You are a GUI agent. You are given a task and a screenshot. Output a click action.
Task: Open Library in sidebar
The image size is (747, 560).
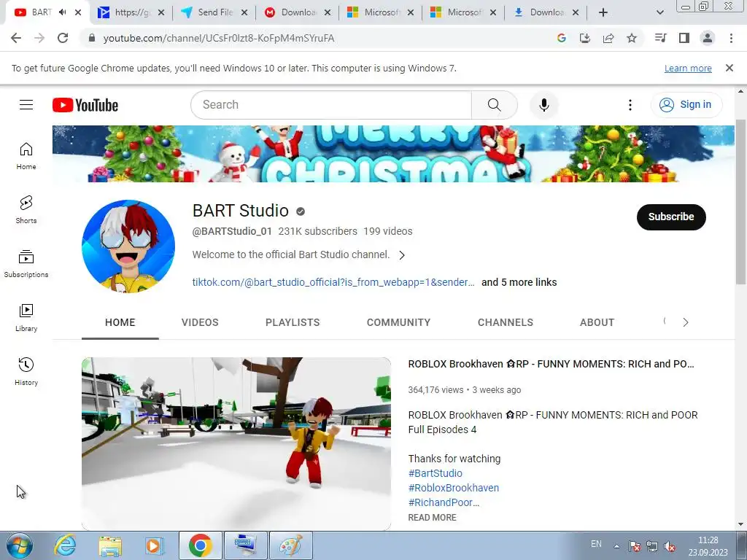[x=26, y=318]
